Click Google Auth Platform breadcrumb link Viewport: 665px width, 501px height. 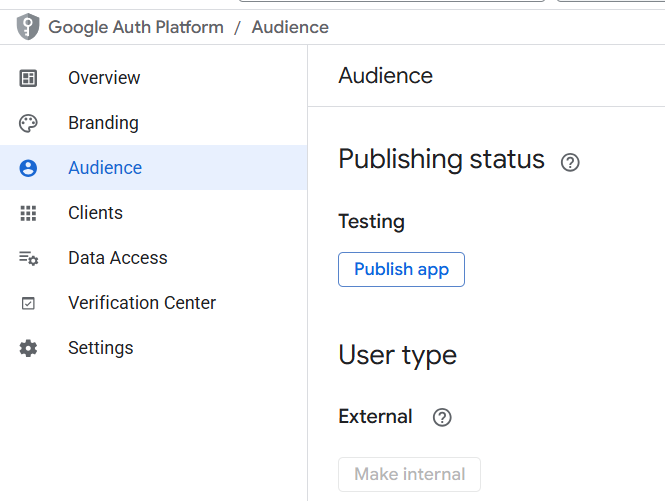coord(136,27)
